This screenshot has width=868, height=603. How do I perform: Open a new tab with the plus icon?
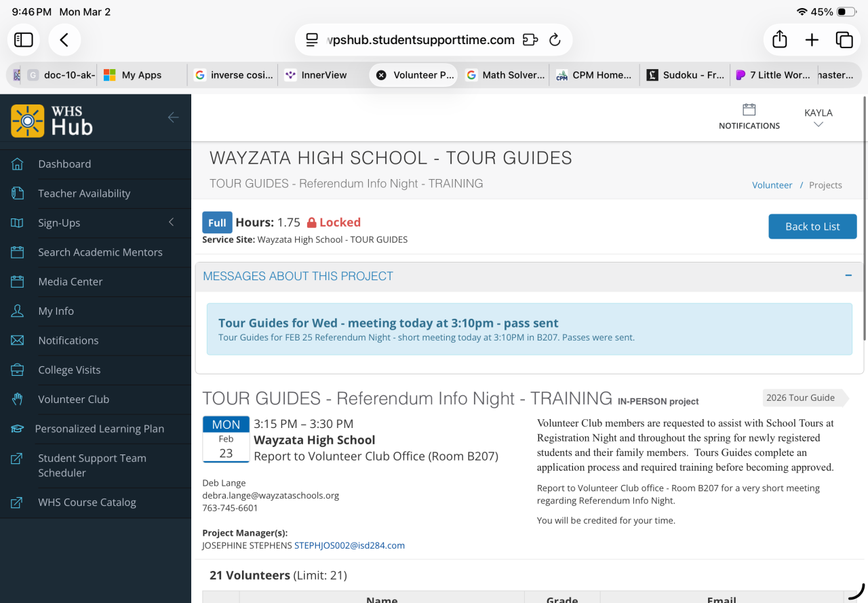click(812, 40)
